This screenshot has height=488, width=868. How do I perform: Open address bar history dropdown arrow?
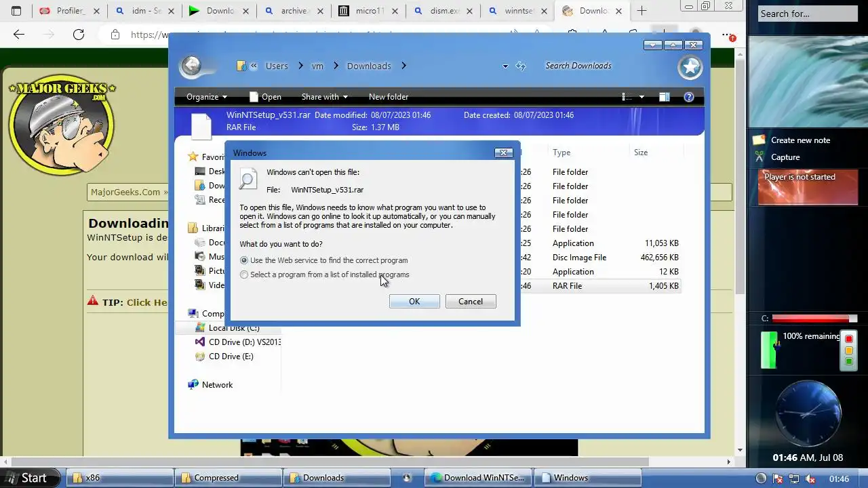[505, 66]
